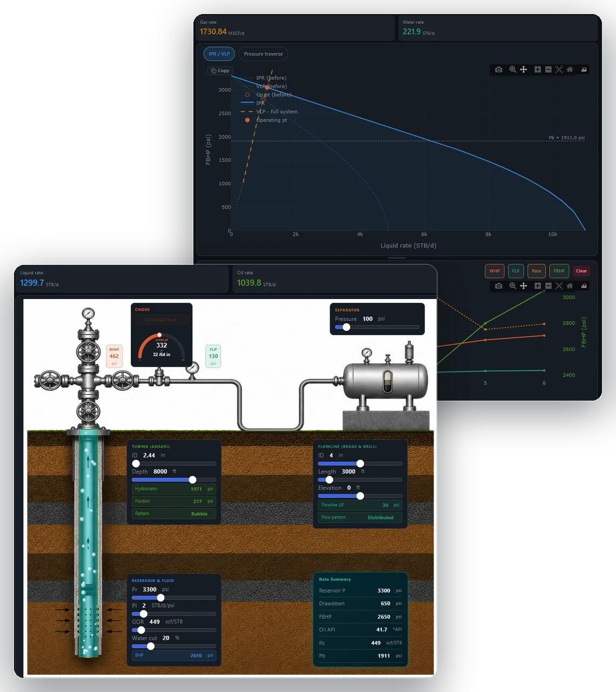The width and height of the screenshot is (616, 692).
Task: Adjust the Water cut slider
Action: click(174, 646)
